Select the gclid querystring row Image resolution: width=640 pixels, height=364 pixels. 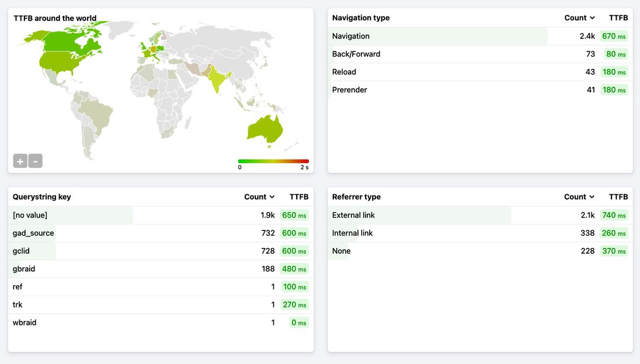click(21, 251)
